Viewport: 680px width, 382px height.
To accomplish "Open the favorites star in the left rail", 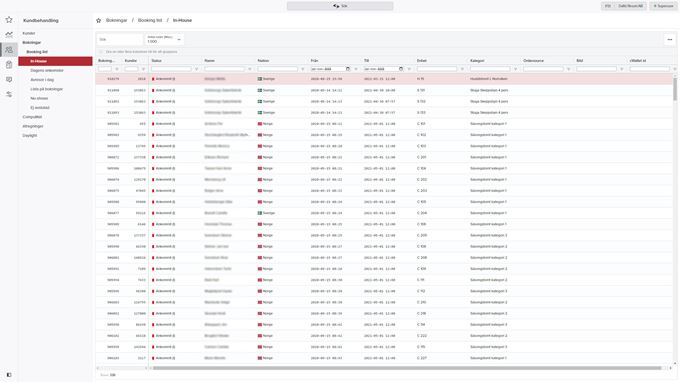I will pyautogui.click(x=9, y=20).
